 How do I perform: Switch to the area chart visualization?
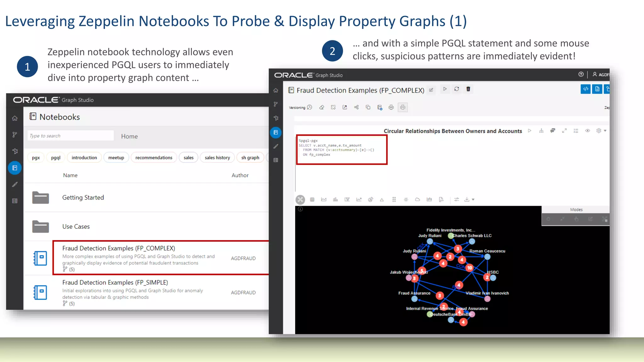click(x=324, y=200)
